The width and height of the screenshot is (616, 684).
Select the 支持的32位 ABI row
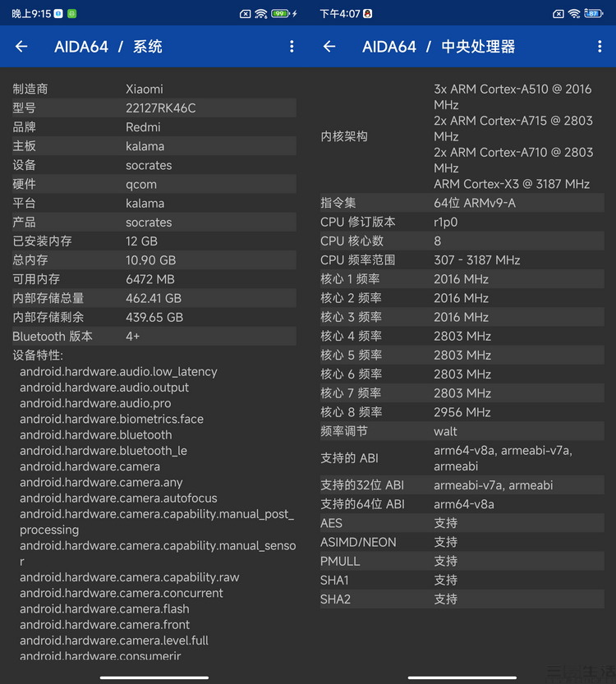pyautogui.click(x=462, y=485)
